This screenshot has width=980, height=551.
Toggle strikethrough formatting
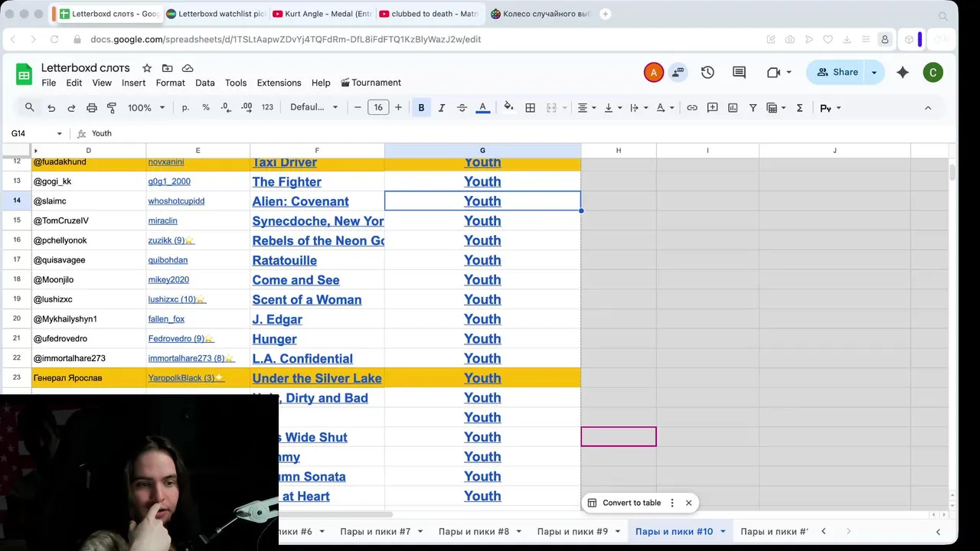pyautogui.click(x=462, y=108)
